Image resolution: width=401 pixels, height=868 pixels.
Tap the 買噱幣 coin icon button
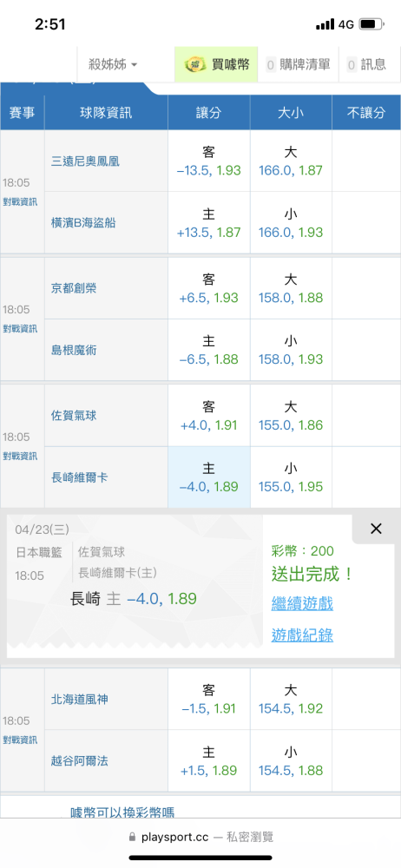(x=217, y=65)
